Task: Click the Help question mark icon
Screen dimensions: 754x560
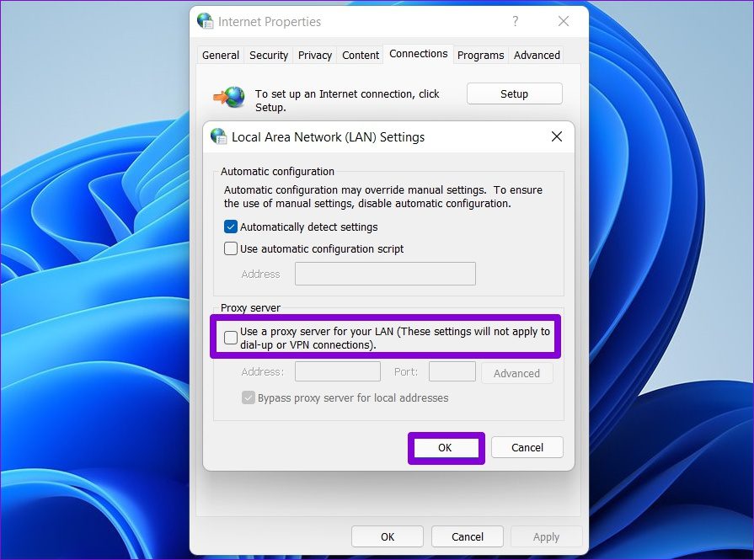Action: pyautogui.click(x=515, y=21)
